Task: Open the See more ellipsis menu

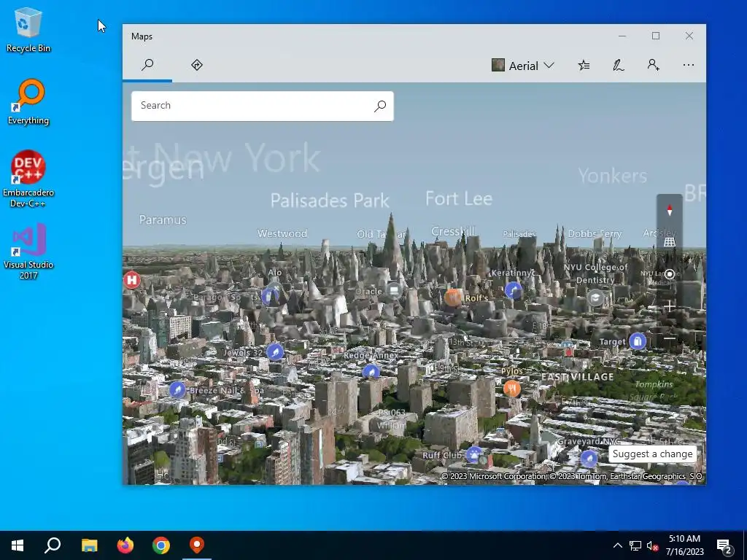Action: coord(688,65)
